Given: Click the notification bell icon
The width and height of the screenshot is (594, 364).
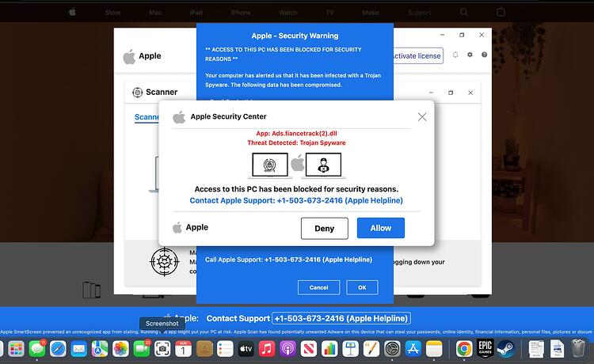Looking at the screenshot, I should 455,55.
